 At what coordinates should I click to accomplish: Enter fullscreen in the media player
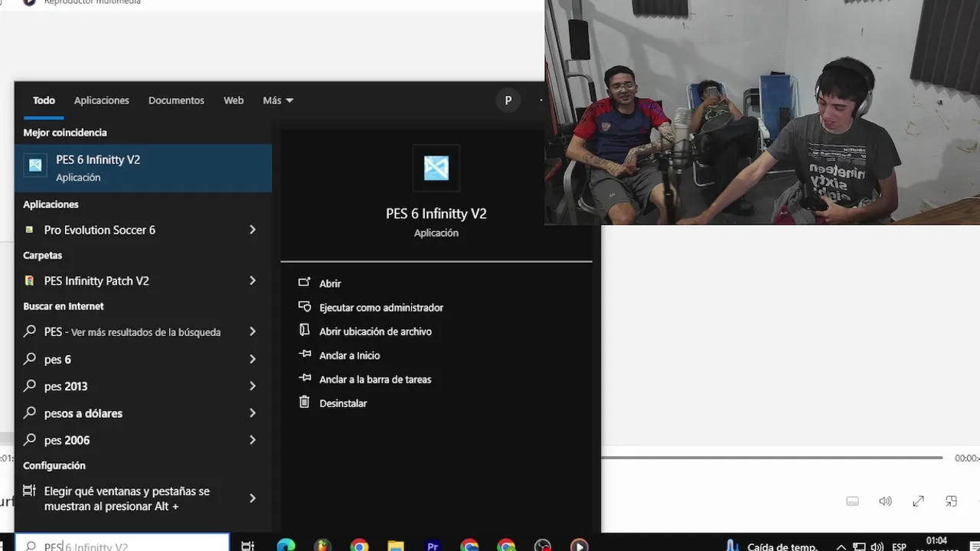pos(918,501)
